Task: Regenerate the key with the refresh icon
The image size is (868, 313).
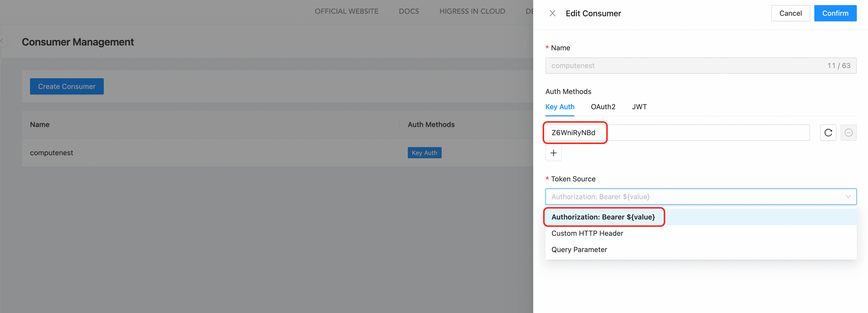Action: click(828, 133)
